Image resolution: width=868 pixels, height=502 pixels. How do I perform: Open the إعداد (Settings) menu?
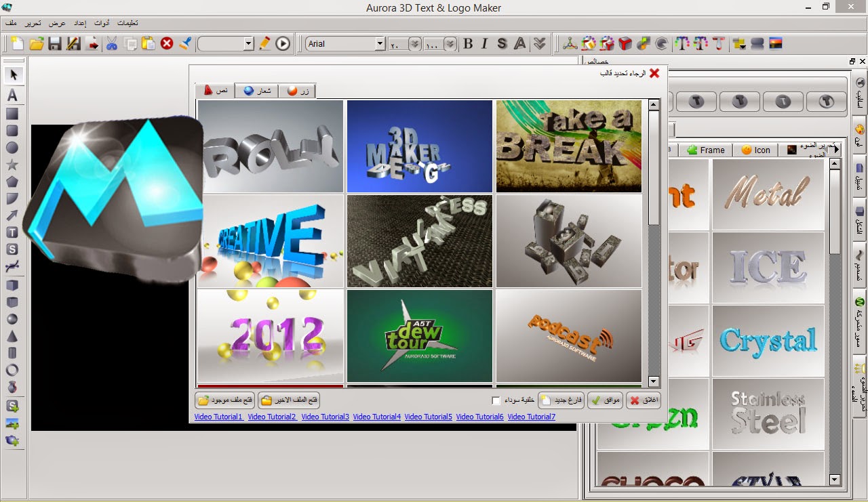80,23
